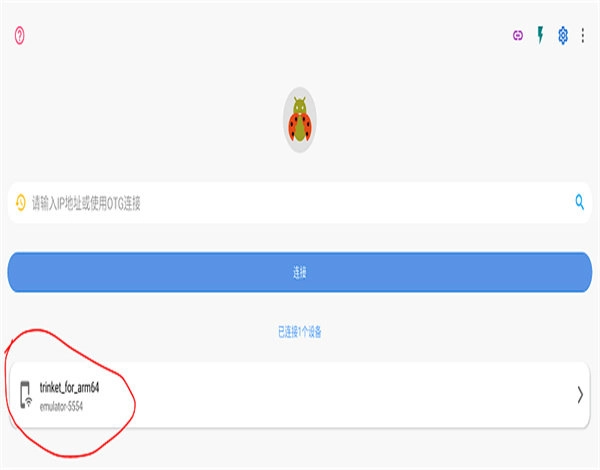Image resolution: width=600 pixels, height=470 pixels.
Task: Focus the IP address input field
Action: pos(300,203)
